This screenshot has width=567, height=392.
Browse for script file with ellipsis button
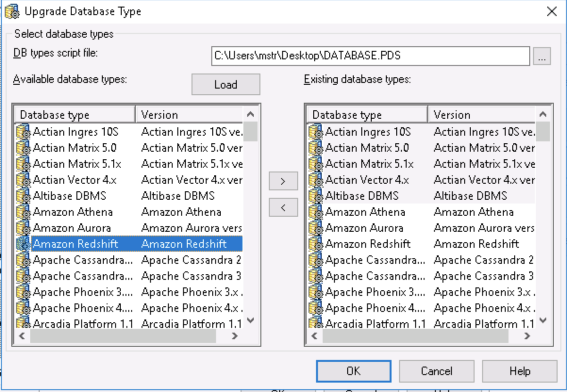point(542,56)
